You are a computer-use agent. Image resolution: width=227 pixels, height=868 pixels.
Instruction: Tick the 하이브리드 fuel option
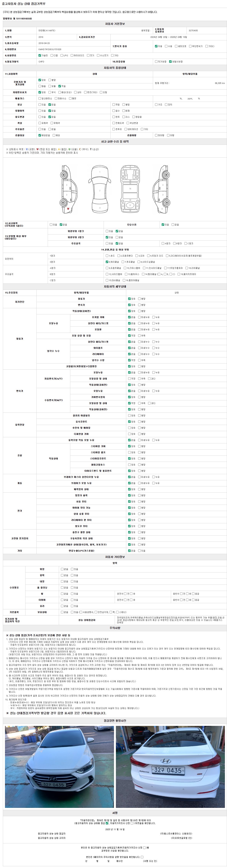click(72, 56)
